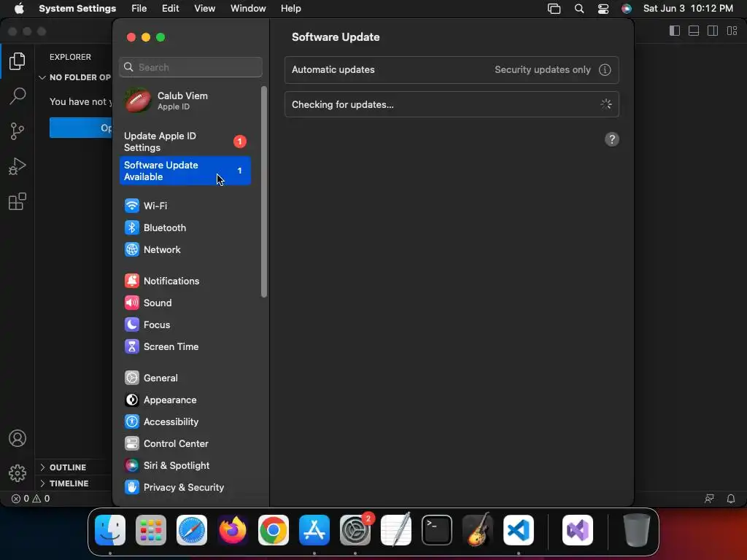747x560 pixels.
Task: Open Launchpad from the Dock
Action: (151, 530)
